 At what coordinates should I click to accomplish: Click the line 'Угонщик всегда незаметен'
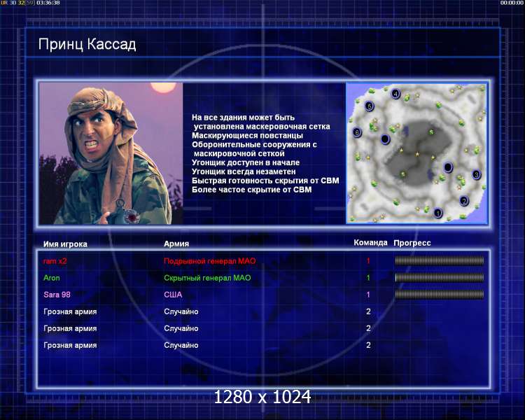pos(244,171)
